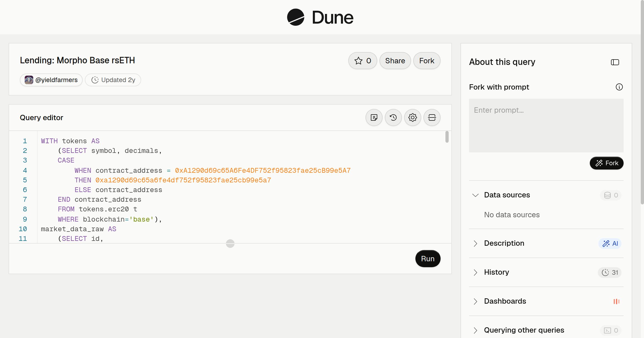The image size is (644, 338).
Task: Click into the Enter prompt text area
Action: click(546, 126)
